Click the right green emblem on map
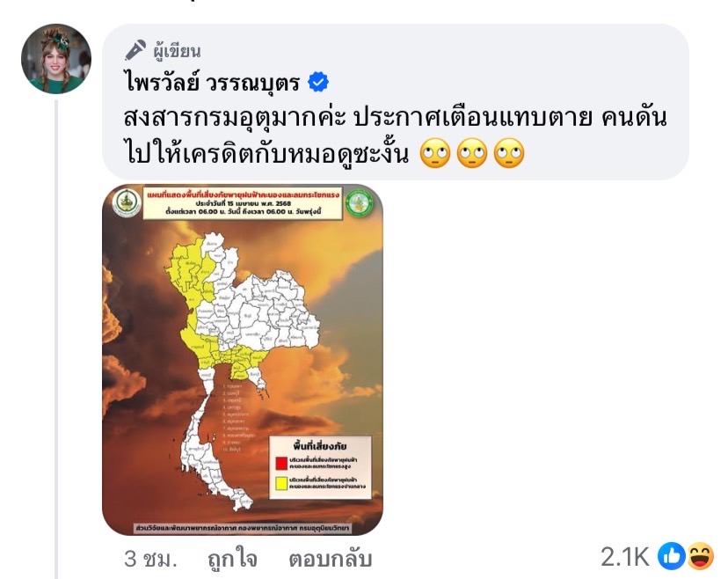The width and height of the screenshot is (728, 579). coord(359,202)
